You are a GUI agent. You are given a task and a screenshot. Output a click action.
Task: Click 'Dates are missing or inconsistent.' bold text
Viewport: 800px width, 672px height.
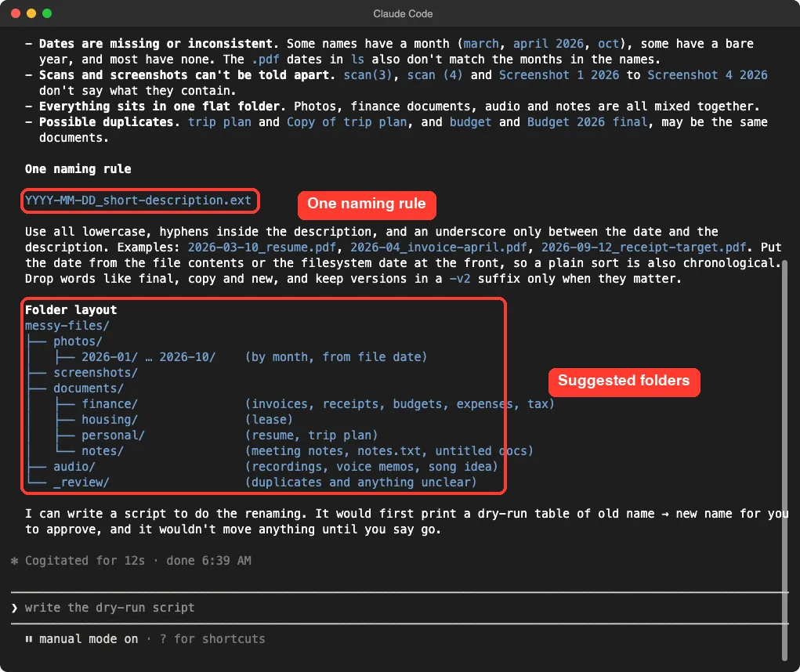[159, 44]
